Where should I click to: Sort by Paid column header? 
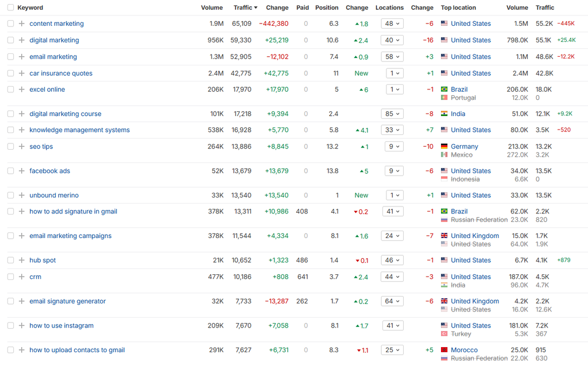click(302, 7)
